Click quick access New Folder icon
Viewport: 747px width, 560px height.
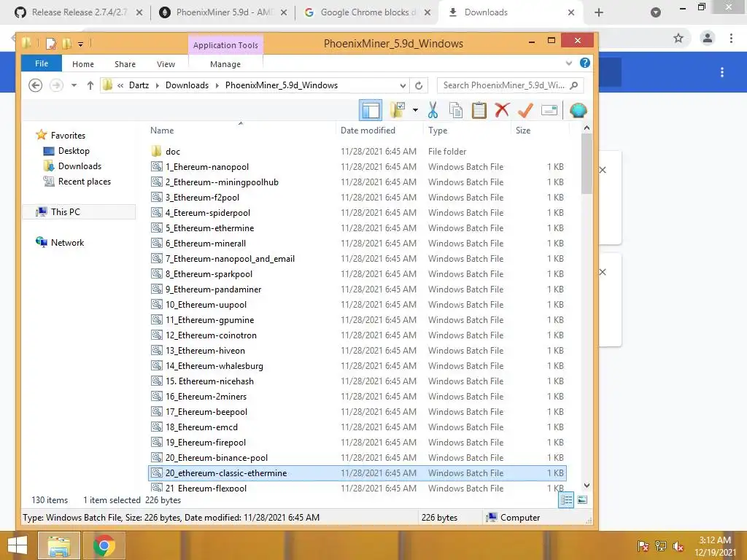(66, 44)
